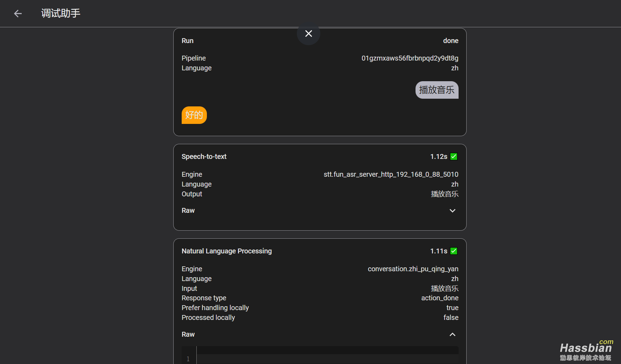
Task: Click the action_done response type value
Action: [x=440, y=298]
